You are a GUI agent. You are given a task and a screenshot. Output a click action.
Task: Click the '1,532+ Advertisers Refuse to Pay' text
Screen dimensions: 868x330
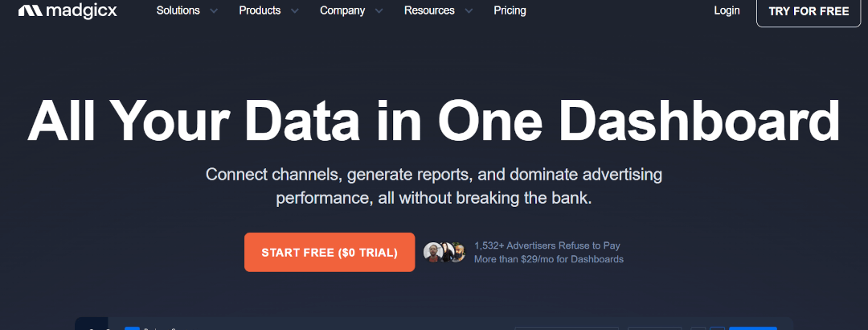pyautogui.click(x=547, y=245)
